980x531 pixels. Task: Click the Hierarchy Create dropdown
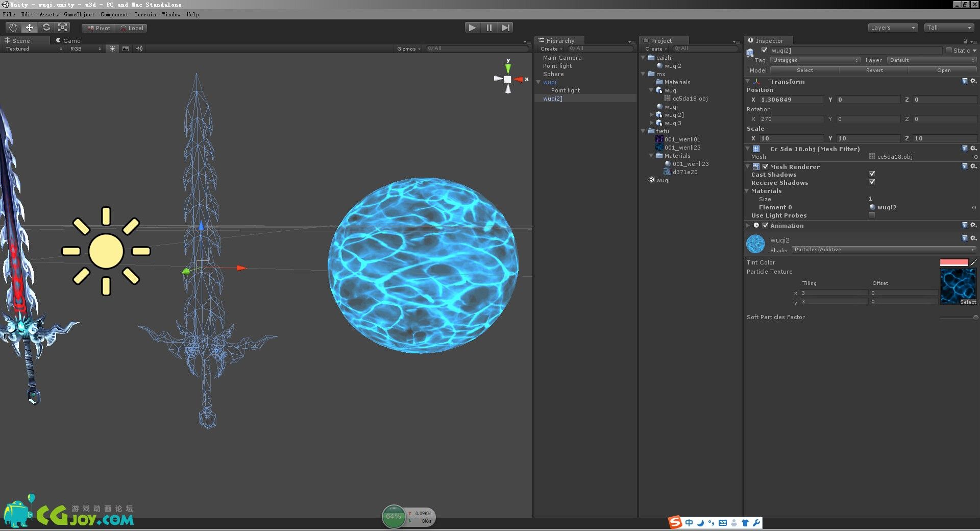click(x=551, y=49)
